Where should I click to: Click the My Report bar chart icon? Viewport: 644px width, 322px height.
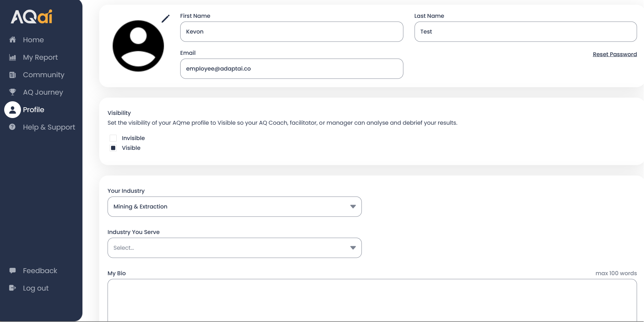(x=13, y=57)
